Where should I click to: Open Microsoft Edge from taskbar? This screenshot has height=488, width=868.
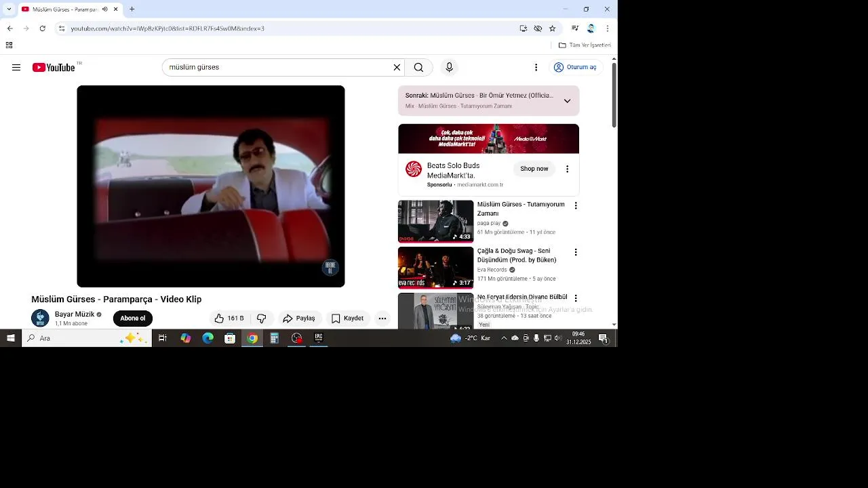208,338
